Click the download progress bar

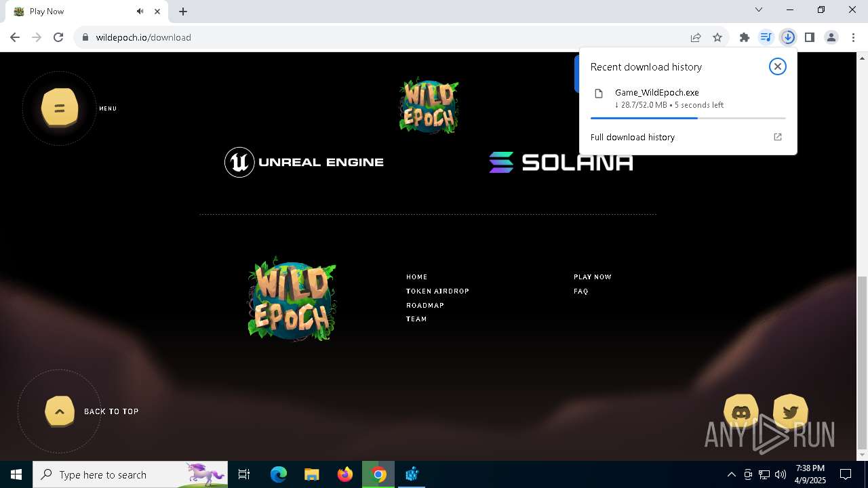[688, 118]
